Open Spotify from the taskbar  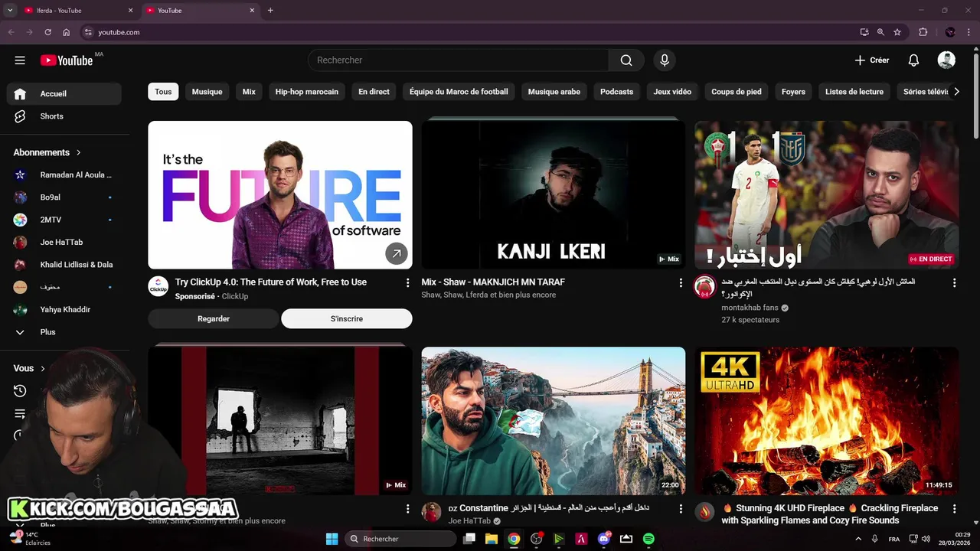click(648, 539)
